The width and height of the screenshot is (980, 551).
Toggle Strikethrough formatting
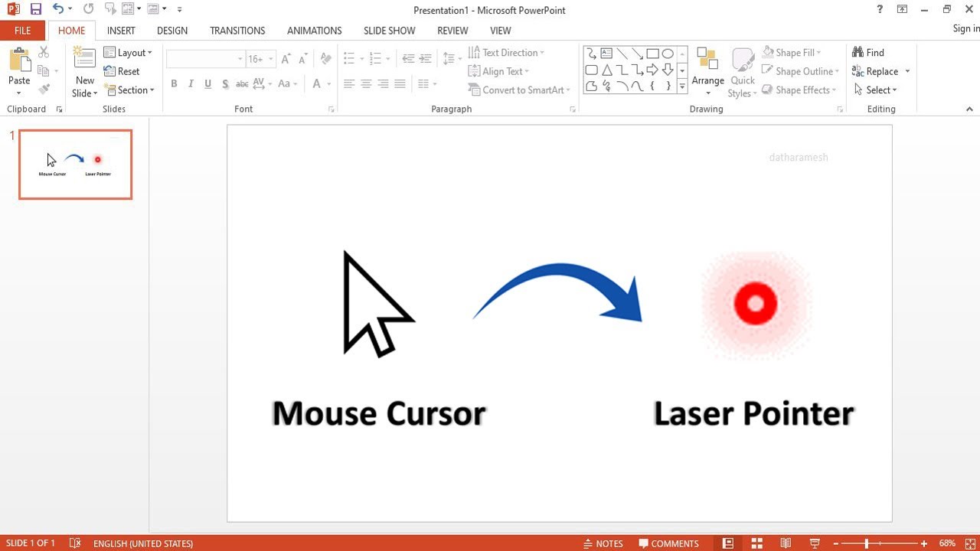(x=242, y=84)
